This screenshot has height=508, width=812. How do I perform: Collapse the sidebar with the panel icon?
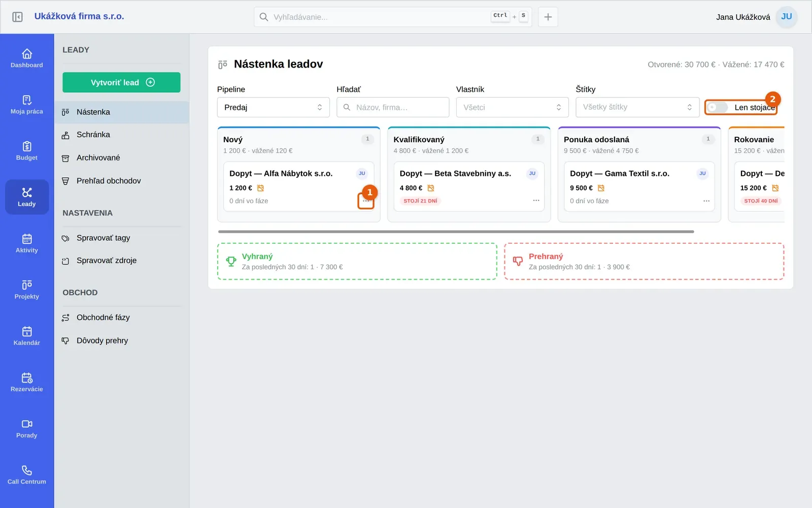pyautogui.click(x=17, y=17)
